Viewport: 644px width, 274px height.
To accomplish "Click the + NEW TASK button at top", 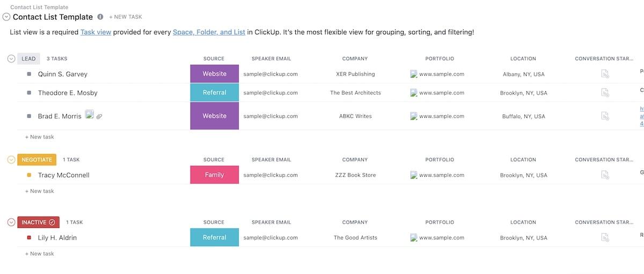I will point(126,17).
